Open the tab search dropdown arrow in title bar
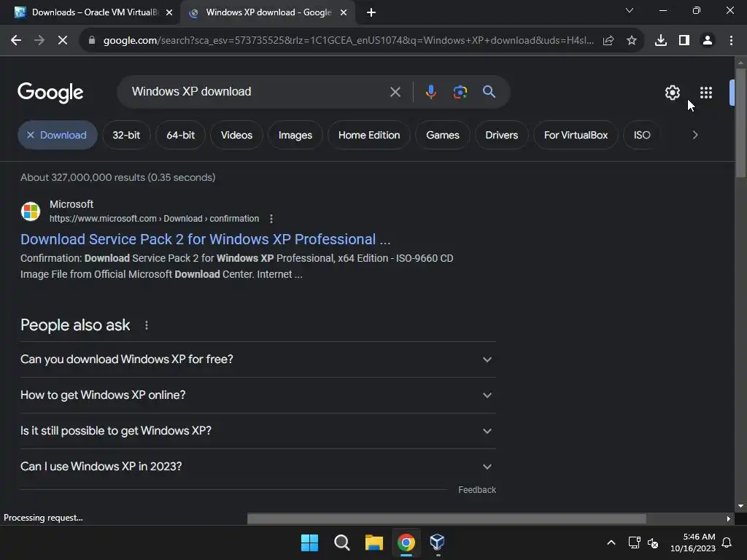Screen dimensions: 747x560 click(x=630, y=10)
